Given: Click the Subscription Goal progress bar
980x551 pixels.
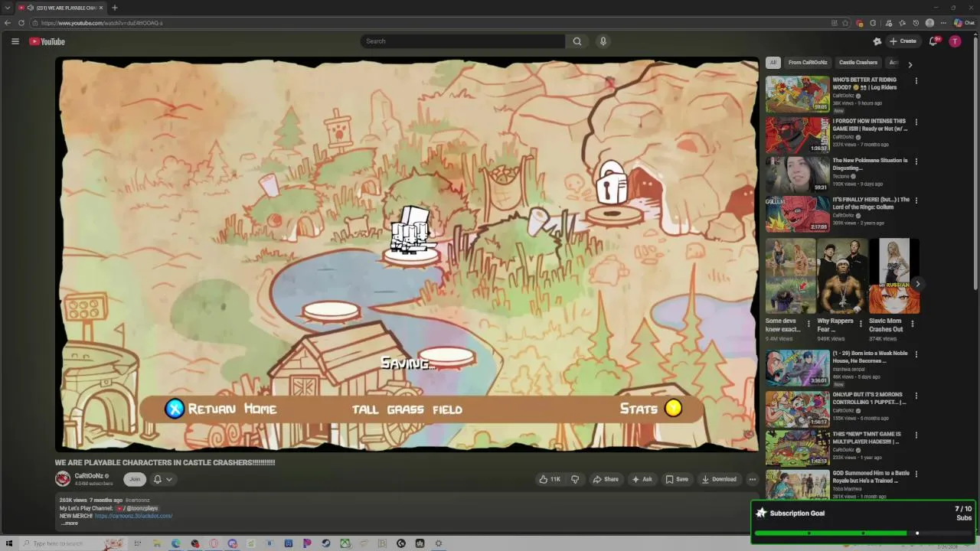Looking at the screenshot, I should click(x=863, y=533).
